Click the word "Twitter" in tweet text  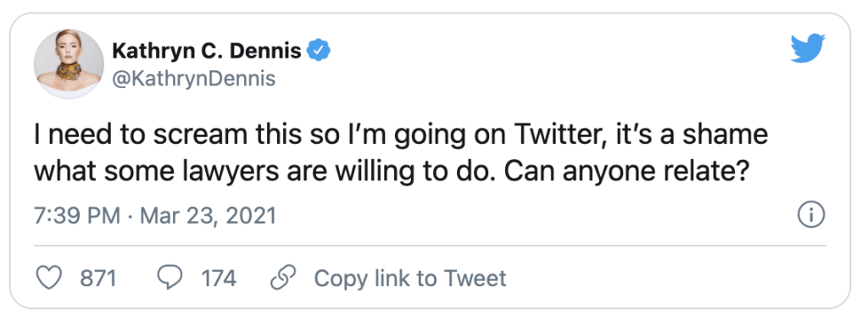pyautogui.click(x=556, y=136)
